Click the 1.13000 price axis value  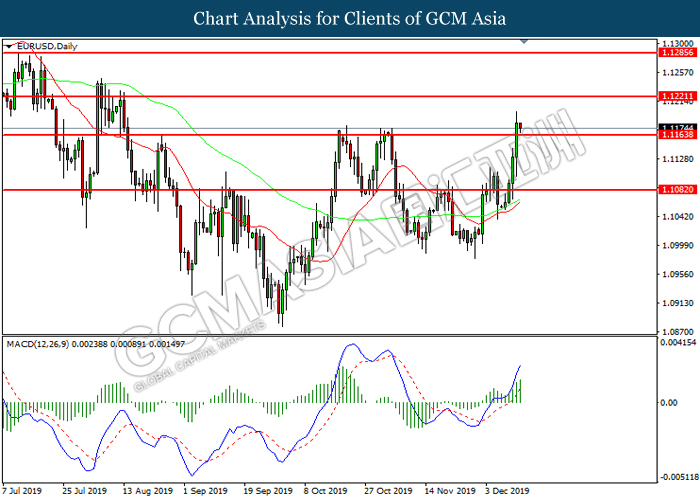[678, 43]
